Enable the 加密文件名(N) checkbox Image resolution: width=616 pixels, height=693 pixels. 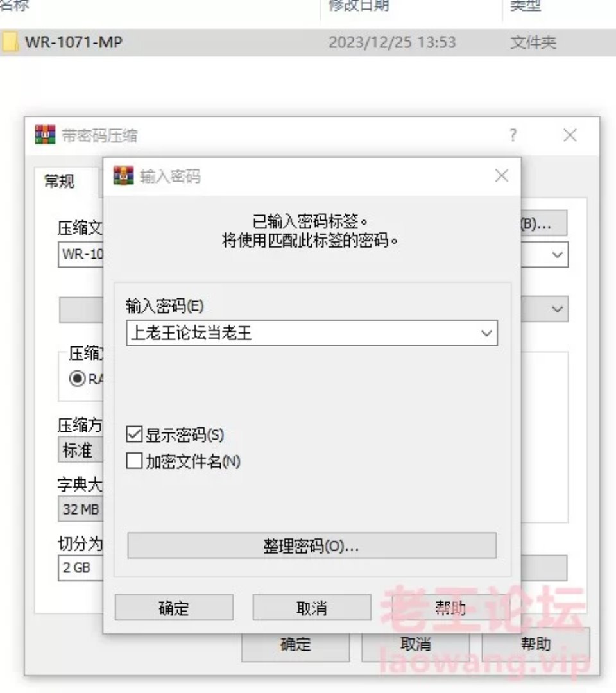pyautogui.click(x=134, y=461)
